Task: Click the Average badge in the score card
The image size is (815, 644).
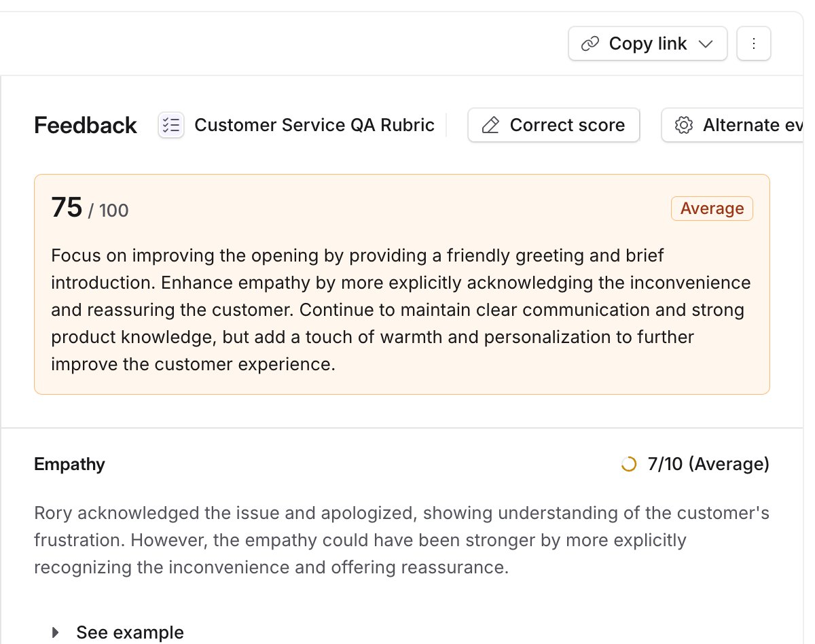Action: 712,209
